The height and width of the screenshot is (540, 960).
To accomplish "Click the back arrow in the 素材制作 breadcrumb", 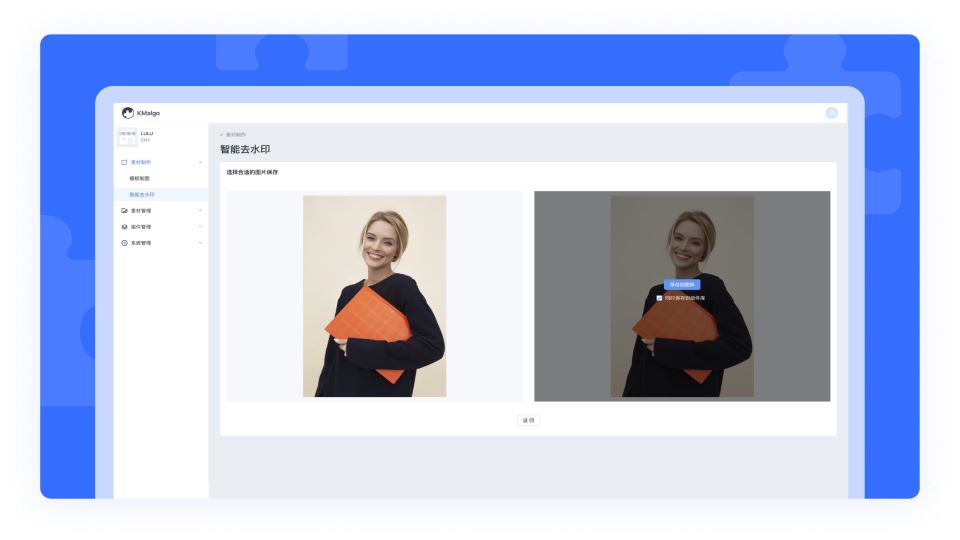I will click(222, 134).
